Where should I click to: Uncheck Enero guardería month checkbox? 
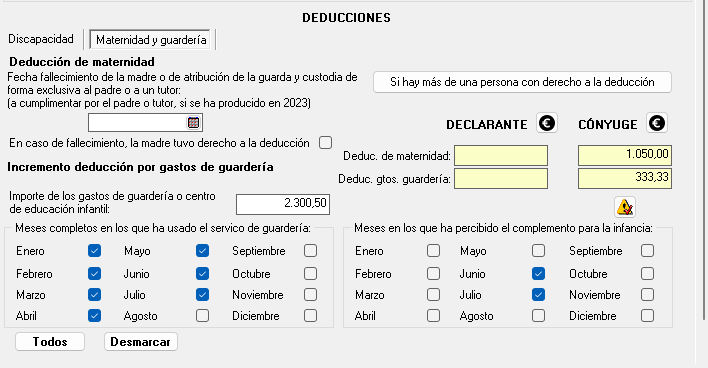click(x=94, y=251)
